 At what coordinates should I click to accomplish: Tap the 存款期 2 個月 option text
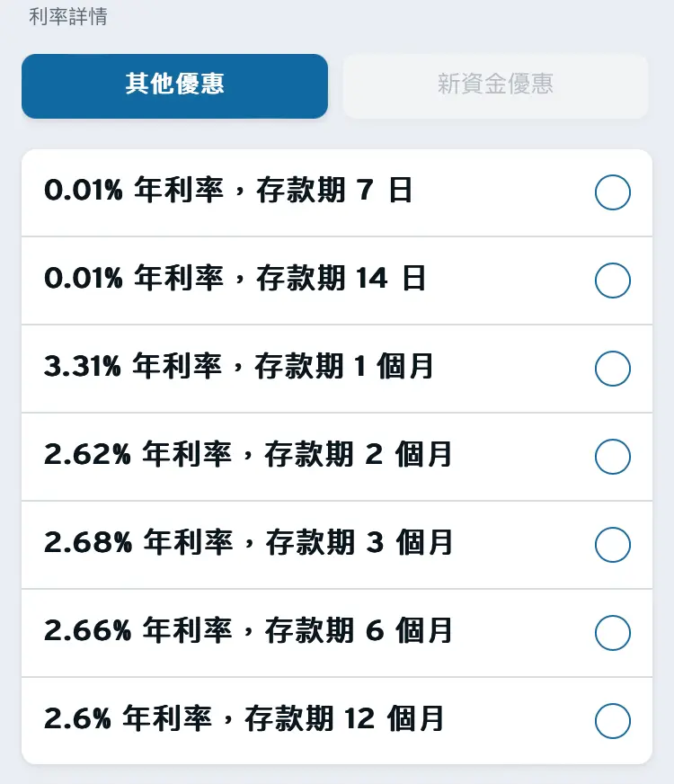[359, 454]
